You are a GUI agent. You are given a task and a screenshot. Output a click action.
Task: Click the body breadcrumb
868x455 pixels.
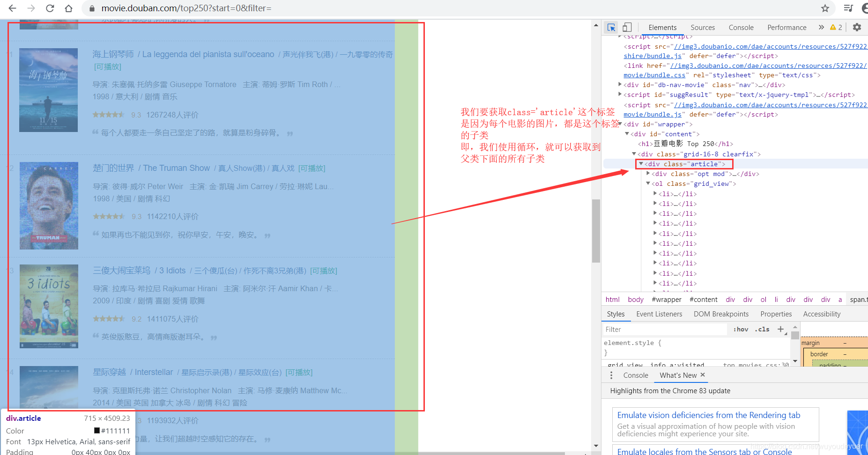(636, 300)
